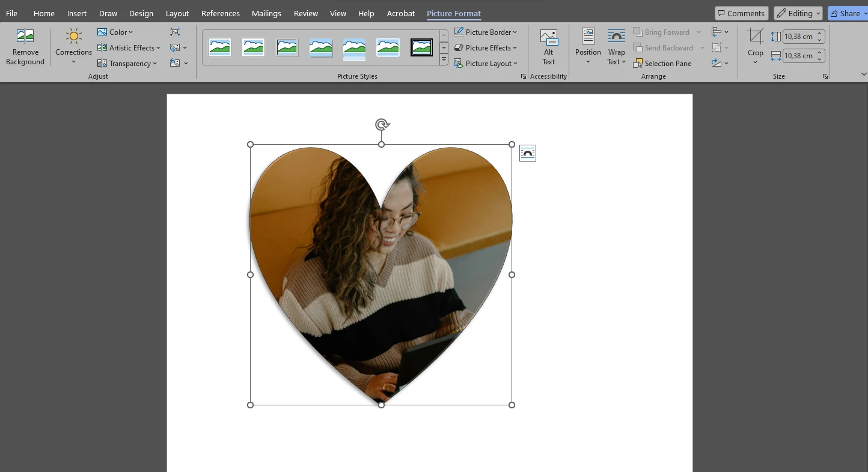Image resolution: width=868 pixels, height=472 pixels.
Task: Open Picture Styles dialog launcher
Action: coord(524,76)
